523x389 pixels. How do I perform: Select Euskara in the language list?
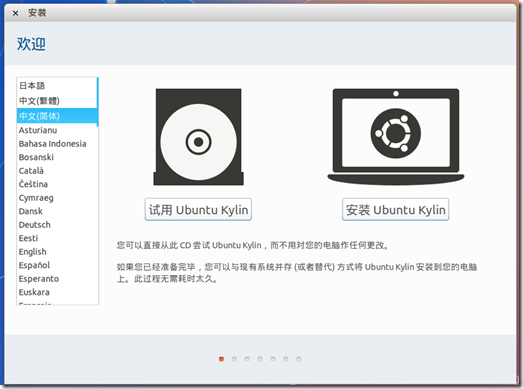tap(57, 292)
